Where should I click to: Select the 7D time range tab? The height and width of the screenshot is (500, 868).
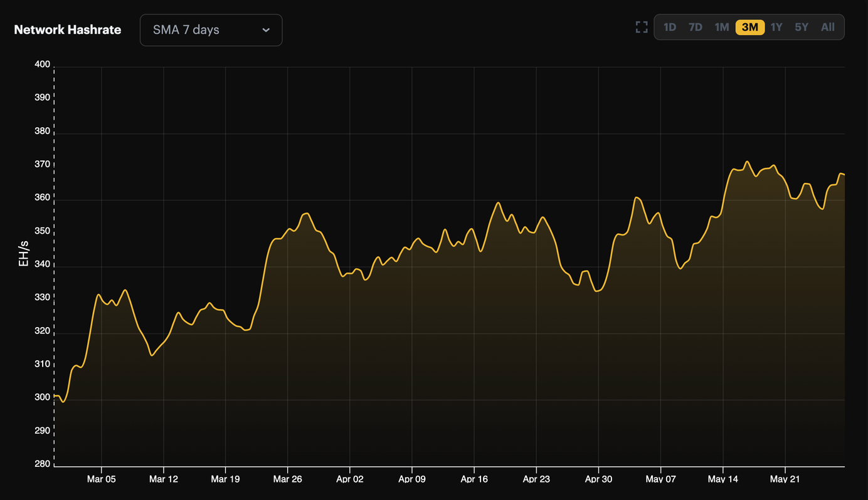coord(696,27)
